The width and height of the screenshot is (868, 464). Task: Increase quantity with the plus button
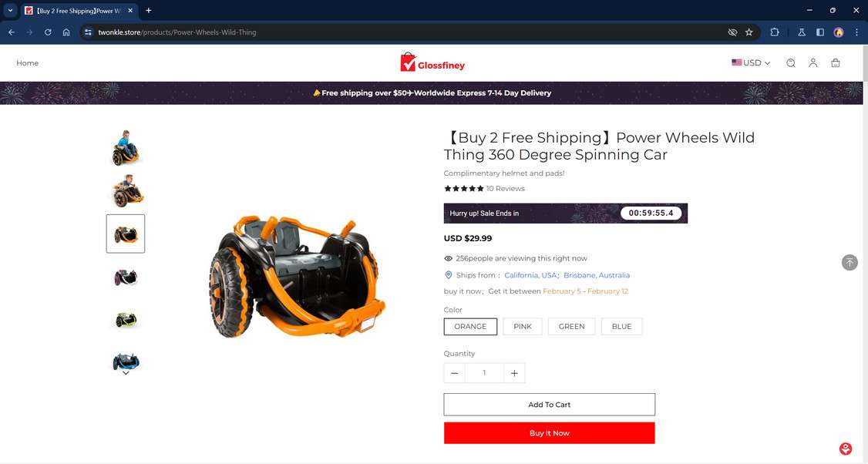pos(514,373)
